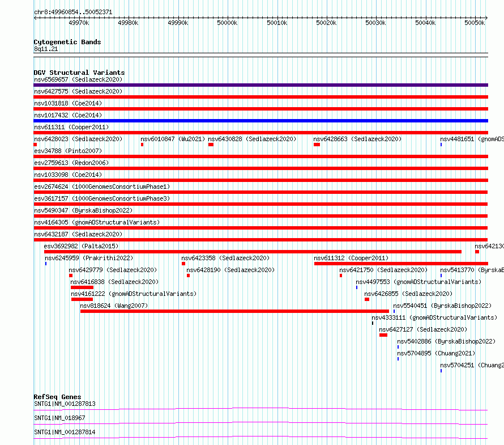Click the Cytogenetic Bands track title

click(67, 42)
